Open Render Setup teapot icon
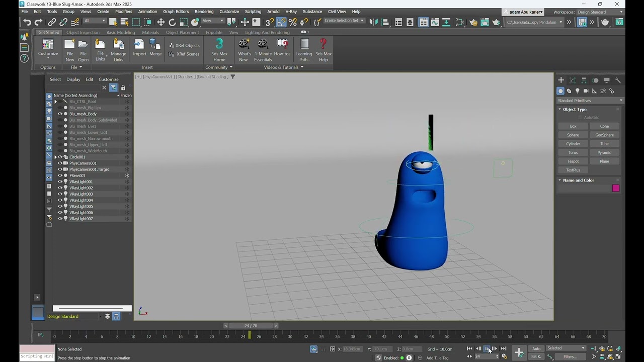The image size is (644, 362). (x=473, y=22)
